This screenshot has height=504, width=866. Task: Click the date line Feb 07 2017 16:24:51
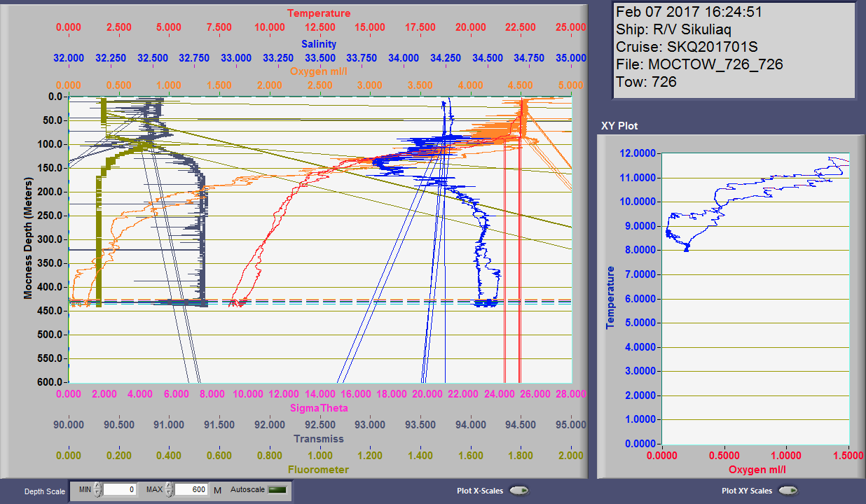click(689, 12)
